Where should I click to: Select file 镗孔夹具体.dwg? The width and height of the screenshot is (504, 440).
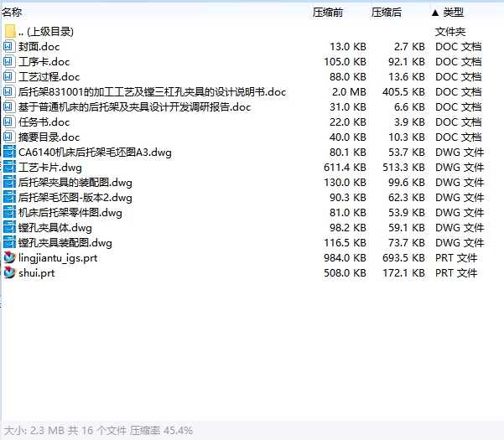coord(55,228)
